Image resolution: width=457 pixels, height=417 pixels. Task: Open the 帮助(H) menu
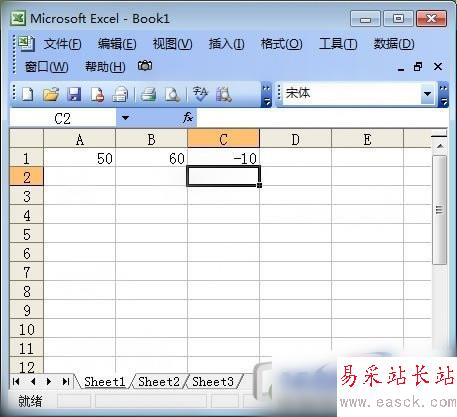105,67
